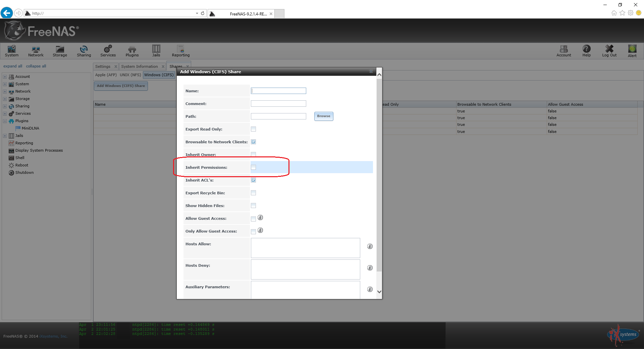Select the Apple (AFP) sub-tab
Screen dimensions: 644x349
pos(106,75)
